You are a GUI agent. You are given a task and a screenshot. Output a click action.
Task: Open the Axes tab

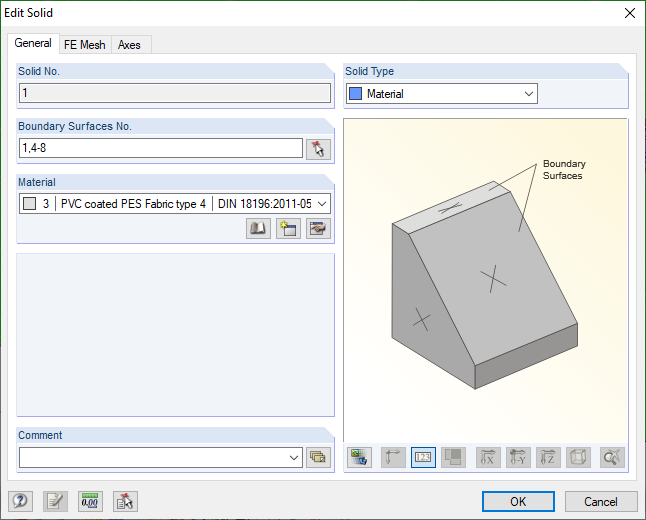tap(129, 45)
